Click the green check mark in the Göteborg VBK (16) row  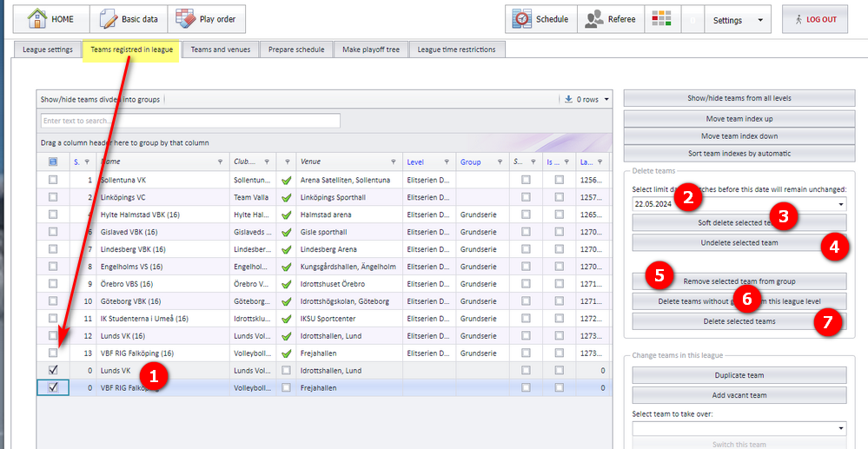[x=286, y=301]
